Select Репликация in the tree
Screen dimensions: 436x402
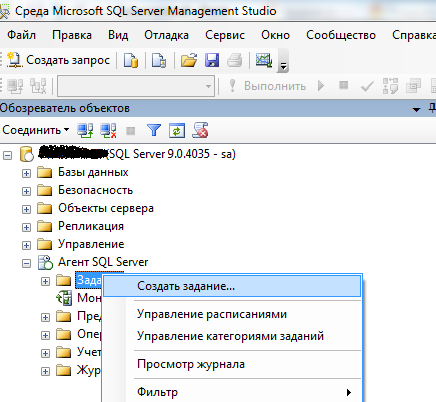point(91,226)
